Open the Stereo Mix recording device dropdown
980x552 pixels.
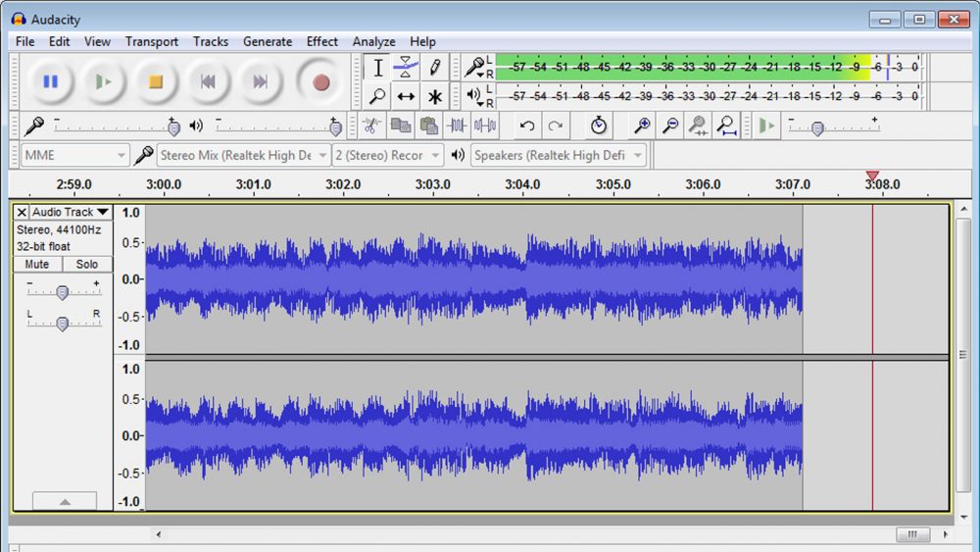click(243, 155)
